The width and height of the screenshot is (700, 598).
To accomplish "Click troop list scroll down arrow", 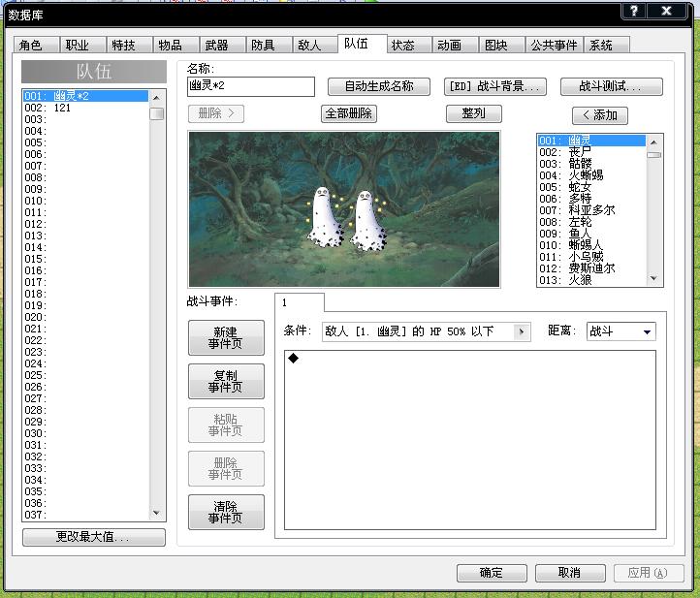I will (x=156, y=513).
